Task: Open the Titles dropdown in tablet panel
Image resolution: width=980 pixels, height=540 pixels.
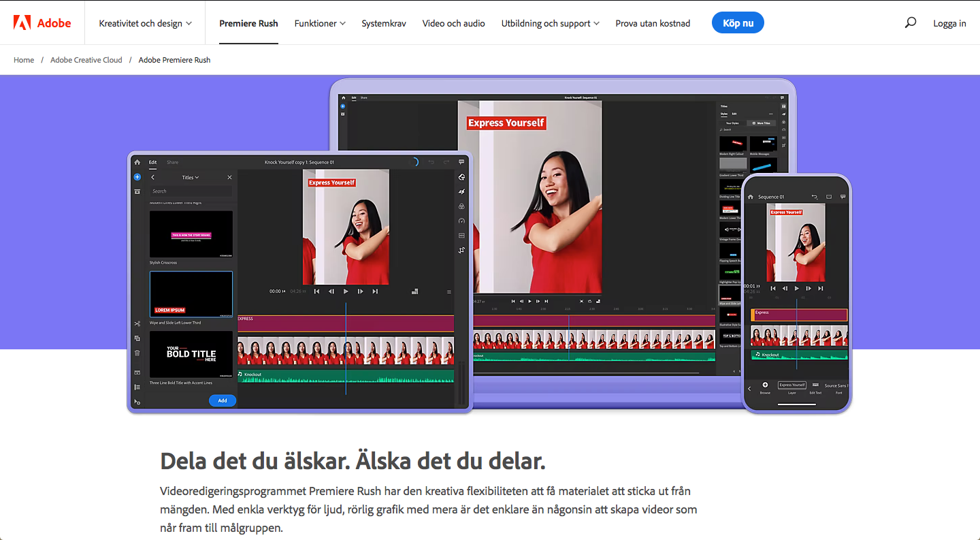Action: (x=191, y=177)
